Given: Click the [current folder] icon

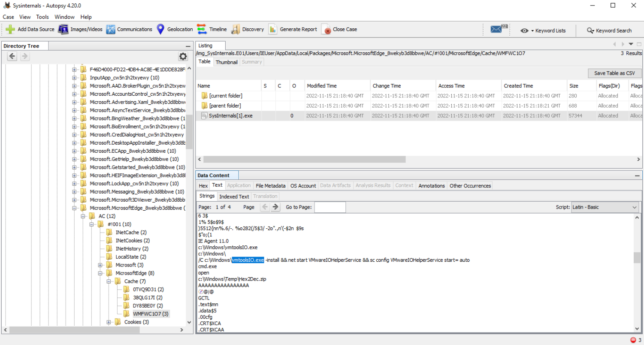Looking at the screenshot, I should [205, 96].
